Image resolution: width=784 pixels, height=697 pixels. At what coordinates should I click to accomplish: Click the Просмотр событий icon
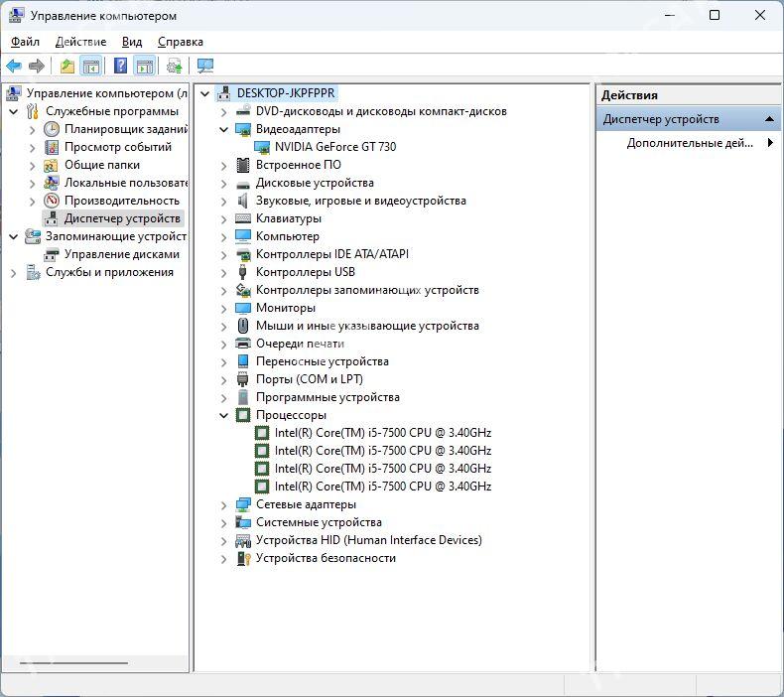[x=51, y=147]
